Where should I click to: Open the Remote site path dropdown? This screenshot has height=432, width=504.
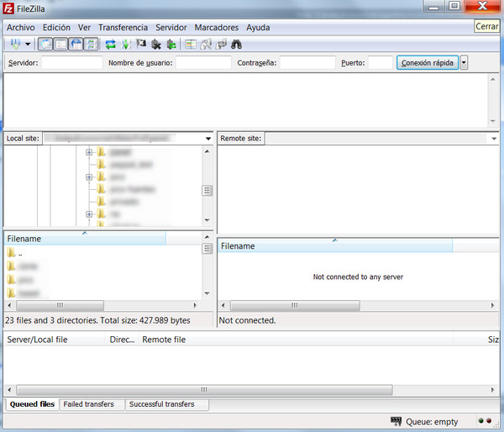[494, 139]
